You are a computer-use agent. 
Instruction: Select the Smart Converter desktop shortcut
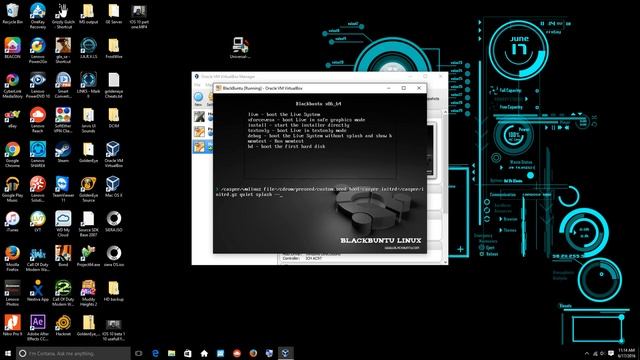tap(63, 85)
